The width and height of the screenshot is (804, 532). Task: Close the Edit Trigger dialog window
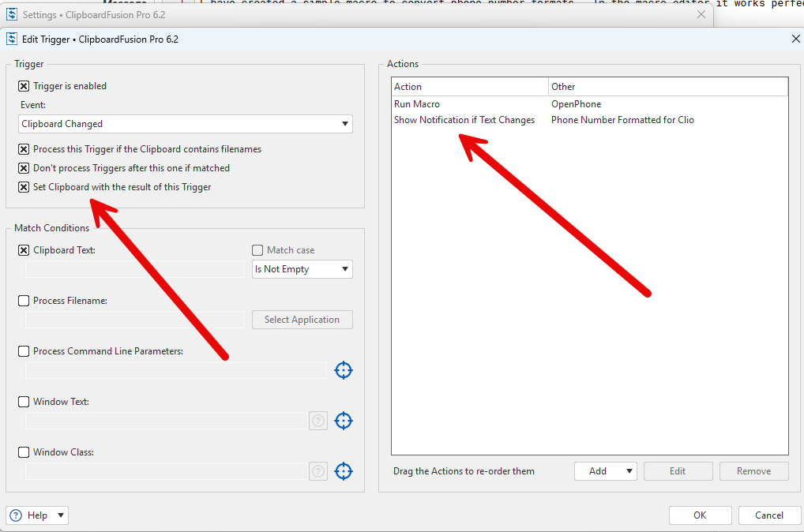pos(795,39)
